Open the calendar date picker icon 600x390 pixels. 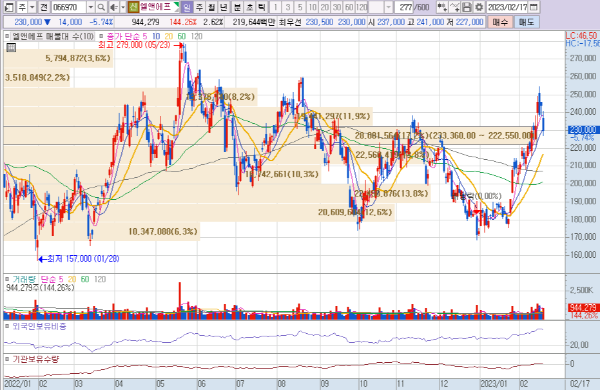pos(534,7)
